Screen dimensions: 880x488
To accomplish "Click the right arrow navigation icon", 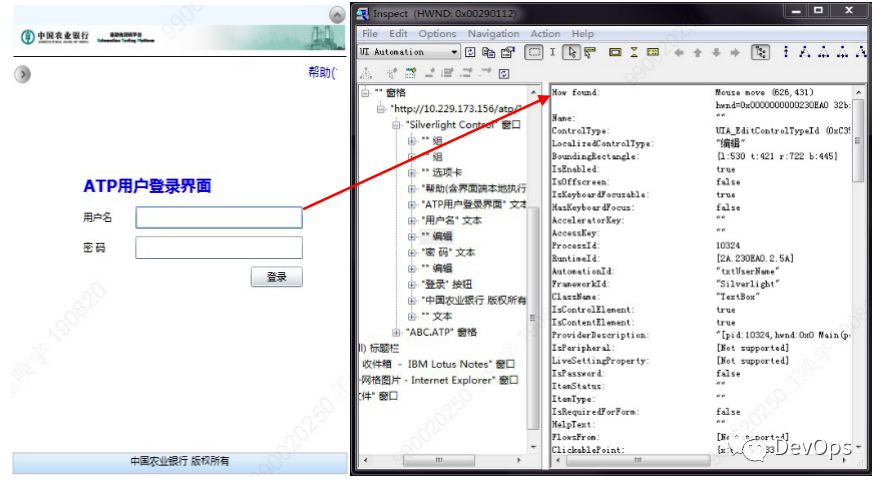I will pos(735,53).
